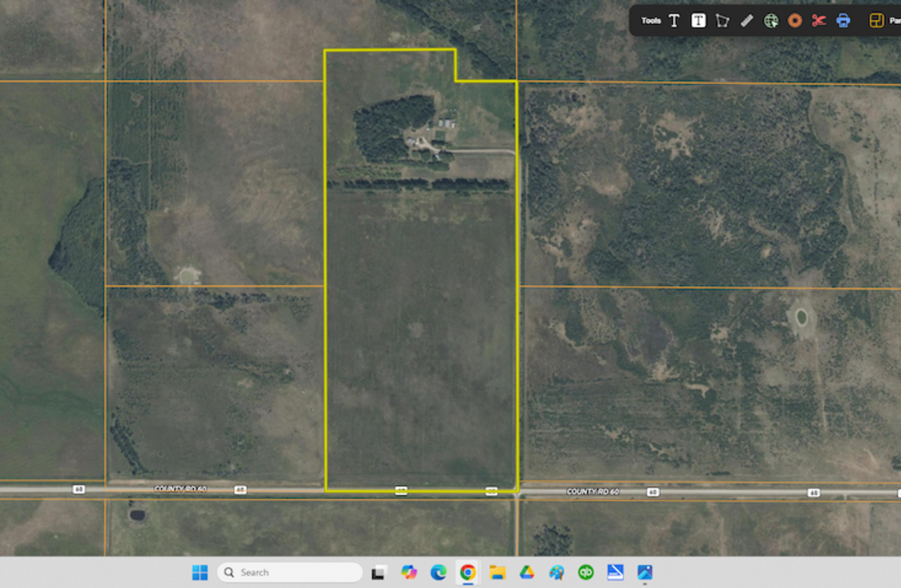The height and width of the screenshot is (588, 901).
Task: Open QuickBooks from the taskbar
Action: coord(585,573)
